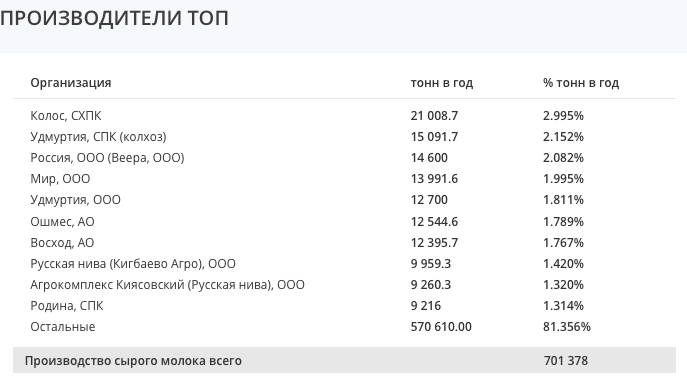
Task: Click the Организация column header
Action: click(71, 83)
